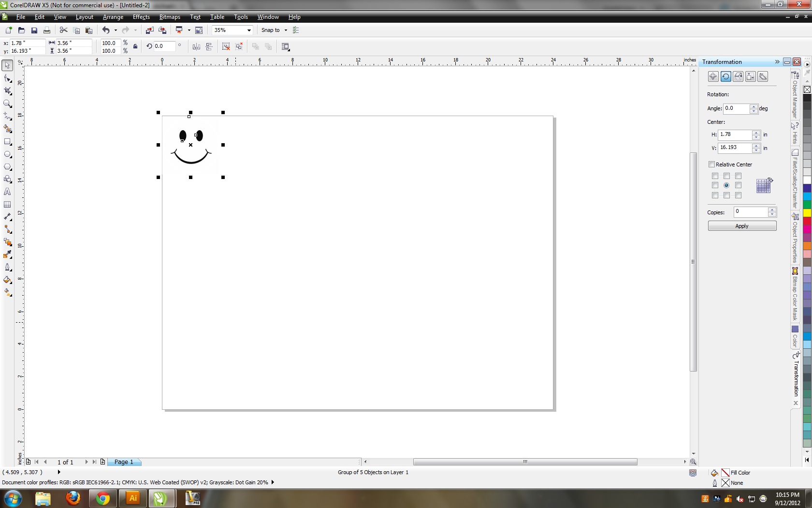This screenshot has height=508, width=812.
Task: Click the rotation Angle input field
Action: tap(736, 108)
